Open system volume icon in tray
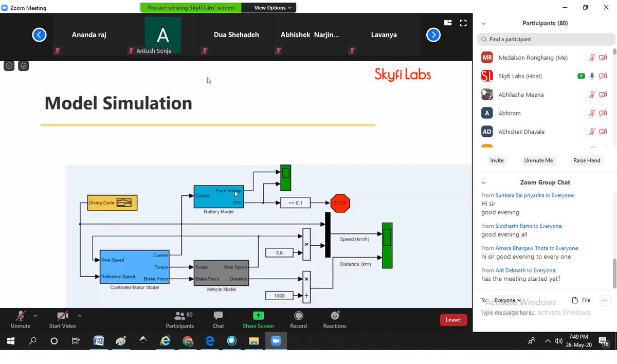Image resolution: width=617 pixels, height=364 pixels. click(558, 341)
